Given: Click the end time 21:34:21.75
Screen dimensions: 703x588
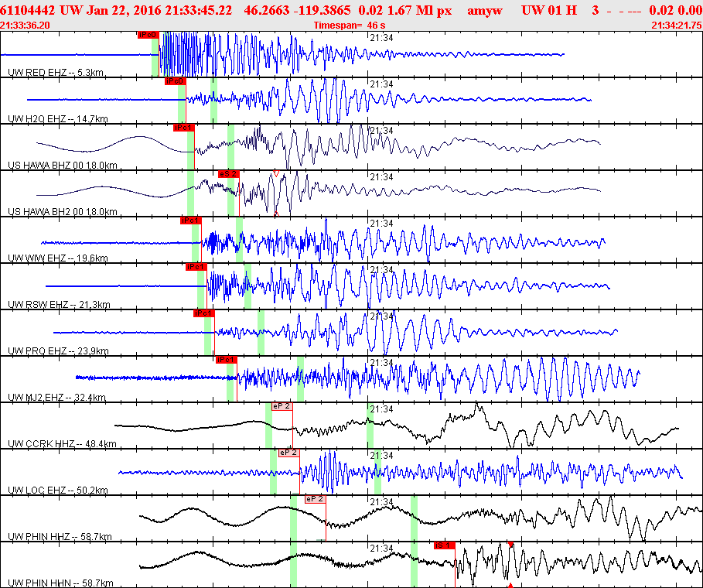Looking at the screenshot, I should [677, 25].
